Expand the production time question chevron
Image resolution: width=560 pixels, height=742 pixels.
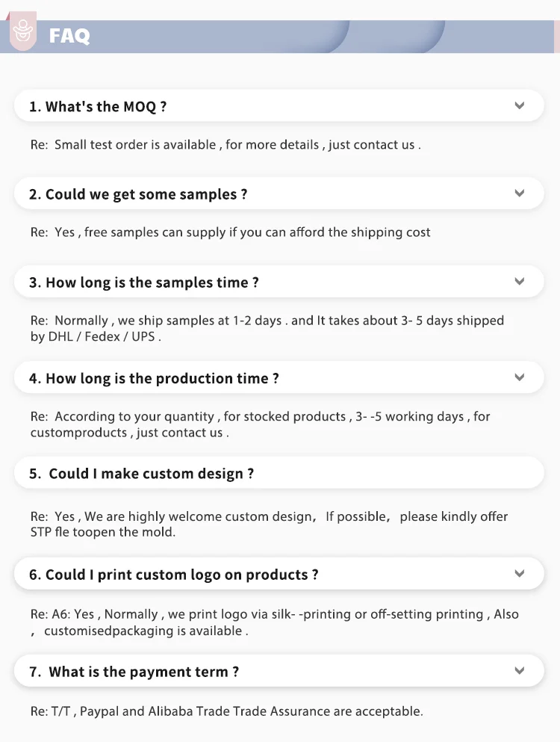520,377
